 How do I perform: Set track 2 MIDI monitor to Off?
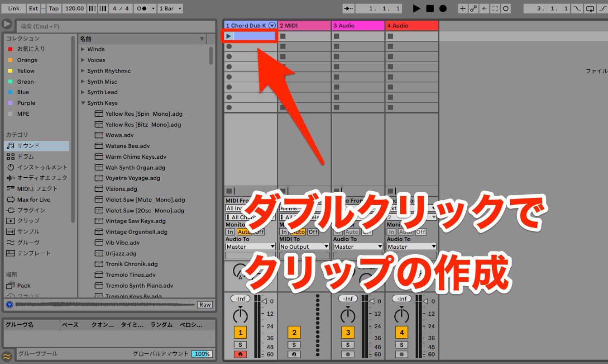pyautogui.click(x=313, y=232)
